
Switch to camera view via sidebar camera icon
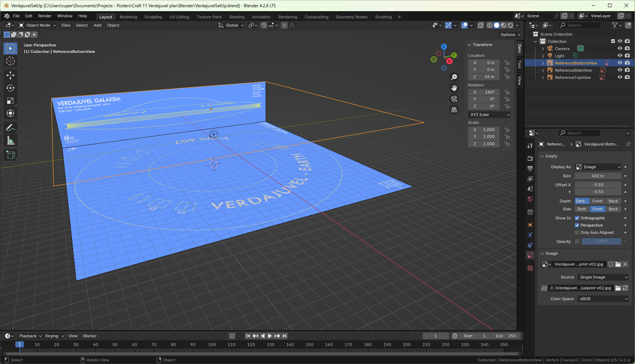454,99
